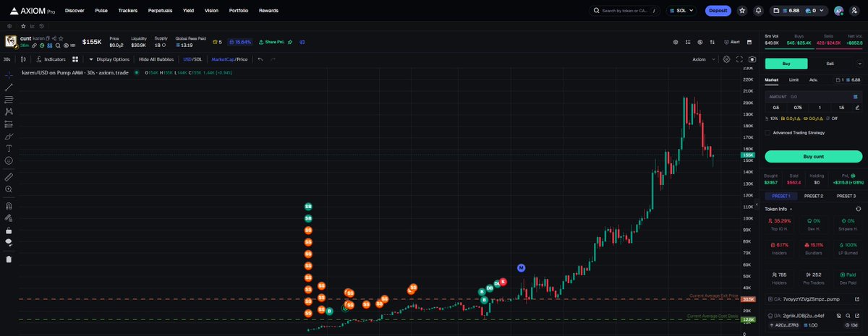Open wallet balance dropdown showing 6.88
This screenshot has width=868, height=336.
799,11
